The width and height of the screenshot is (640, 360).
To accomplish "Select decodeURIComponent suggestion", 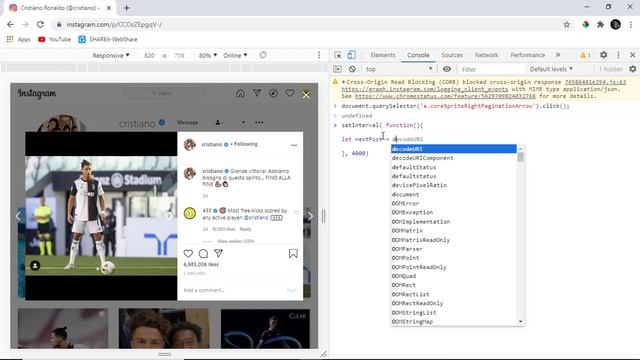I will tap(453, 158).
